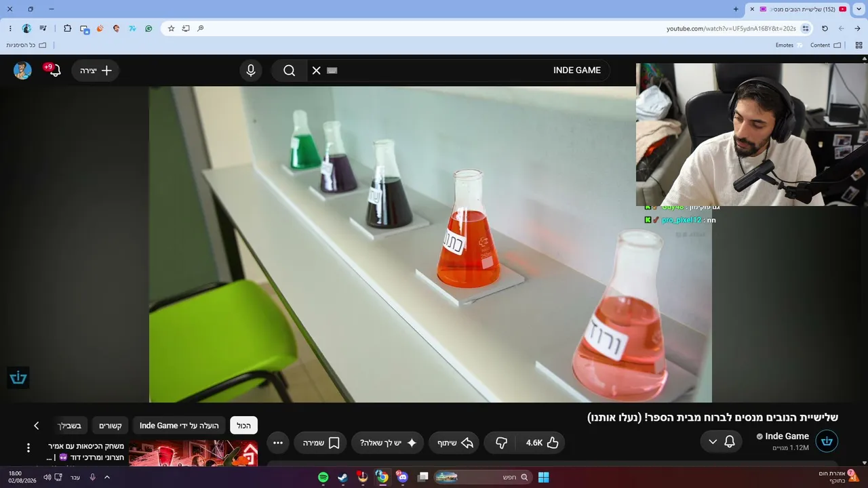Click the video player showing colored flasks
Image resolution: width=868 pixels, height=488 pixels.
click(431, 244)
